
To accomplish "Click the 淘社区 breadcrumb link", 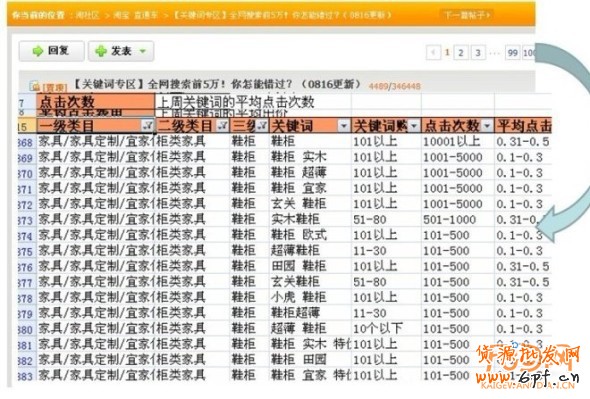I will point(87,15).
